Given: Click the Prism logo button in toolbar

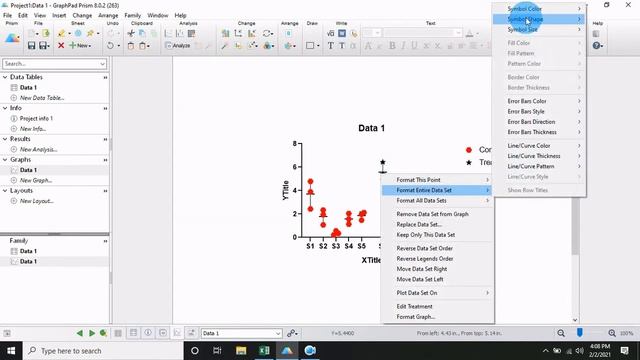Looking at the screenshot, I should pyautogui.click(x=12, y=39).
